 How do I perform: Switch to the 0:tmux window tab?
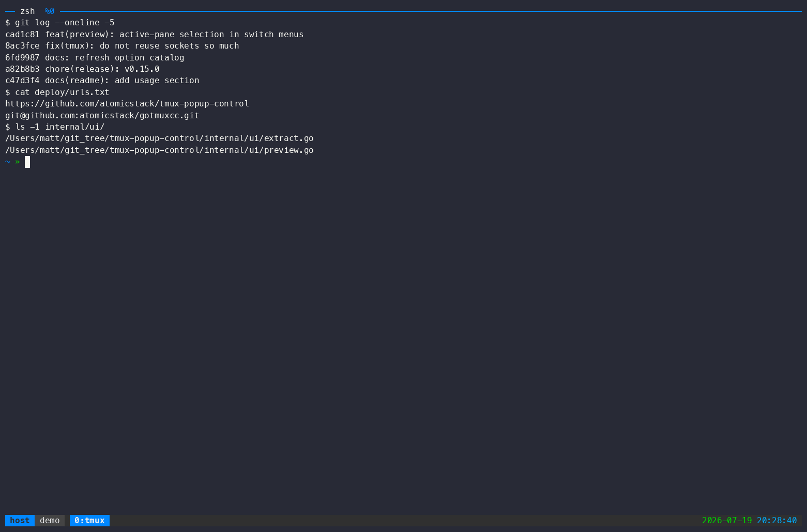[89, 521]
